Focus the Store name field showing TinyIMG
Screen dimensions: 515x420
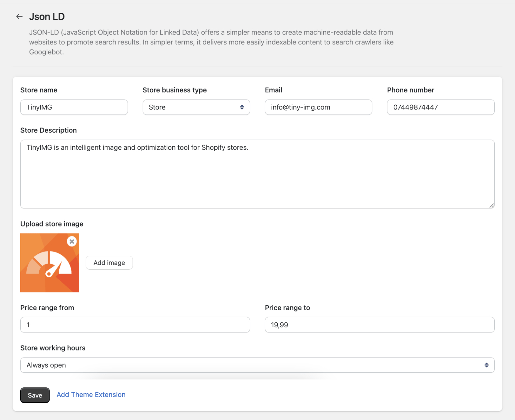pos(74,107)
